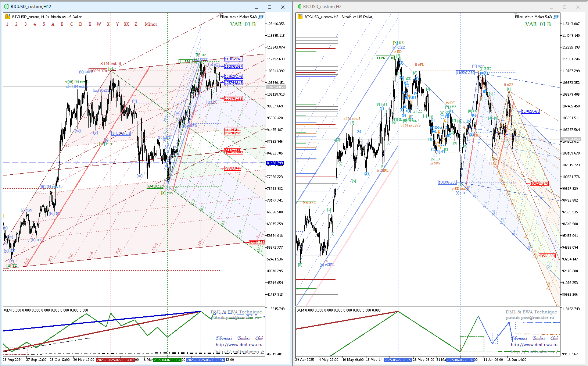Maximize the BTCUSD_custom,H12 chart window
Screen dimensions: 588x366
tap(269, 7)
